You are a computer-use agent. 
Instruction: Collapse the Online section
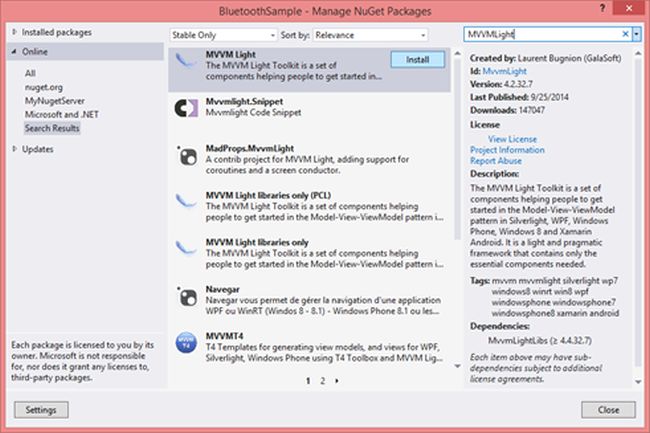pyautogui.click(x=14, y=51)
